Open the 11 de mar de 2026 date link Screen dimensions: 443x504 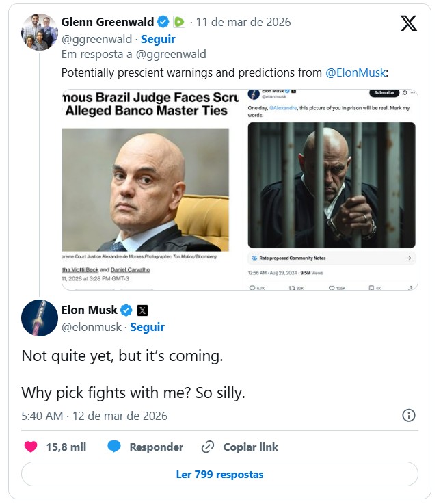pyautogui.click(x=243, y=22)
